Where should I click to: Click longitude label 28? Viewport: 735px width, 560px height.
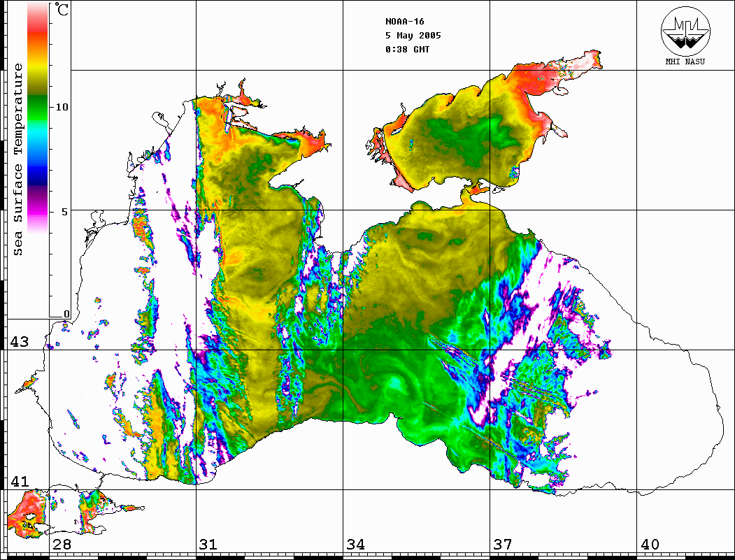(62, 544)
